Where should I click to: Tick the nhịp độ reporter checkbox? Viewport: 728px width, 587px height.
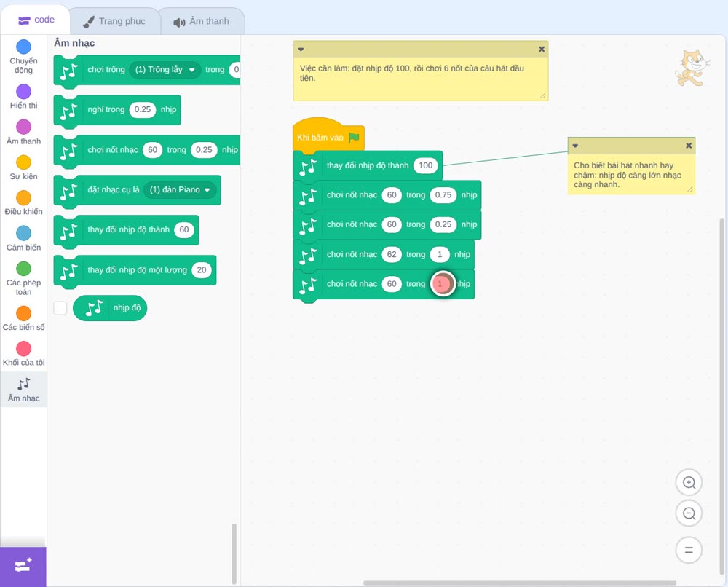60,308
